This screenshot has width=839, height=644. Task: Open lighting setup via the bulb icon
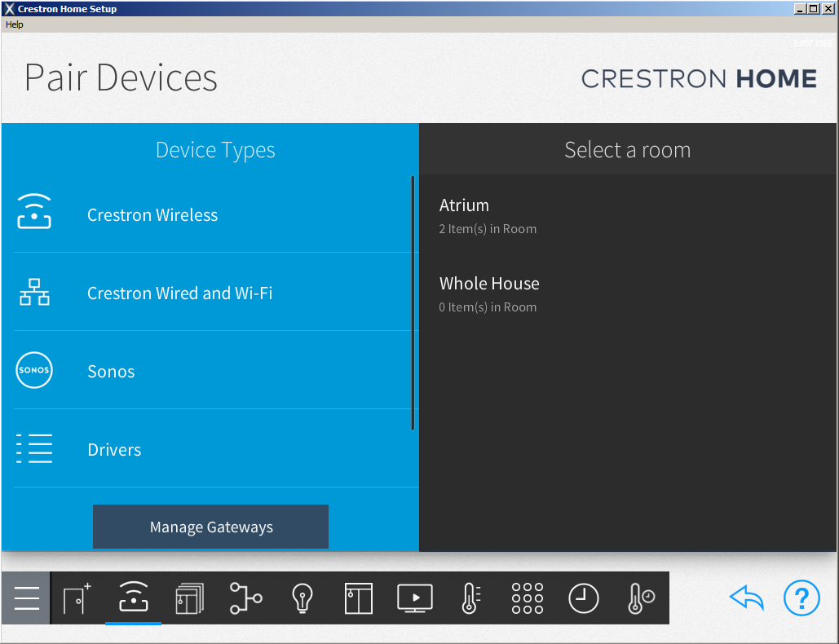[302, 598]
